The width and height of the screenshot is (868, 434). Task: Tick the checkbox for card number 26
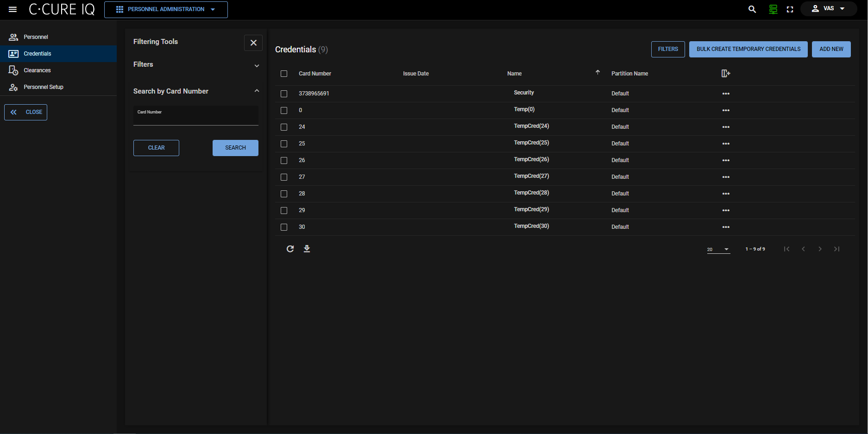(x=284, y=160)
